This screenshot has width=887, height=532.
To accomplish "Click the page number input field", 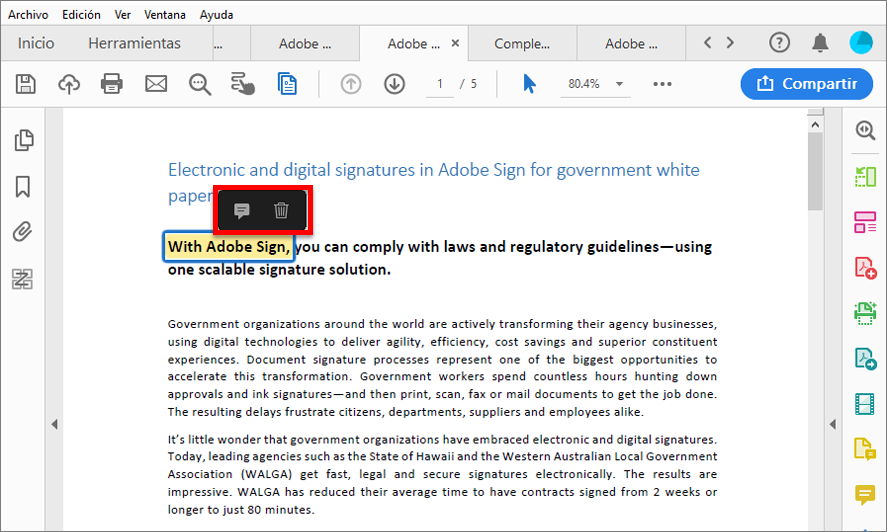I will tap(440, 84).
